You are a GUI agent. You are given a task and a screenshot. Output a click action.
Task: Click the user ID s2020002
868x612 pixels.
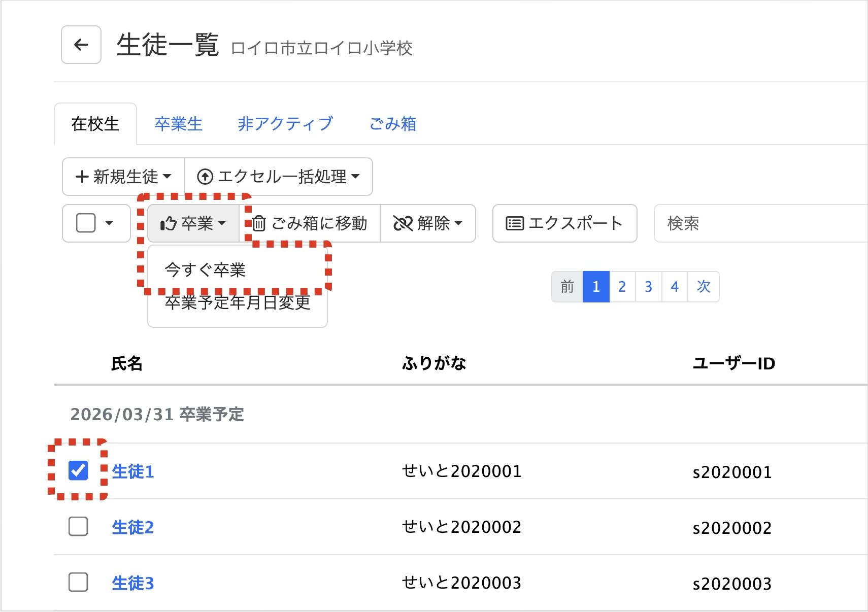tap(732, 528)
